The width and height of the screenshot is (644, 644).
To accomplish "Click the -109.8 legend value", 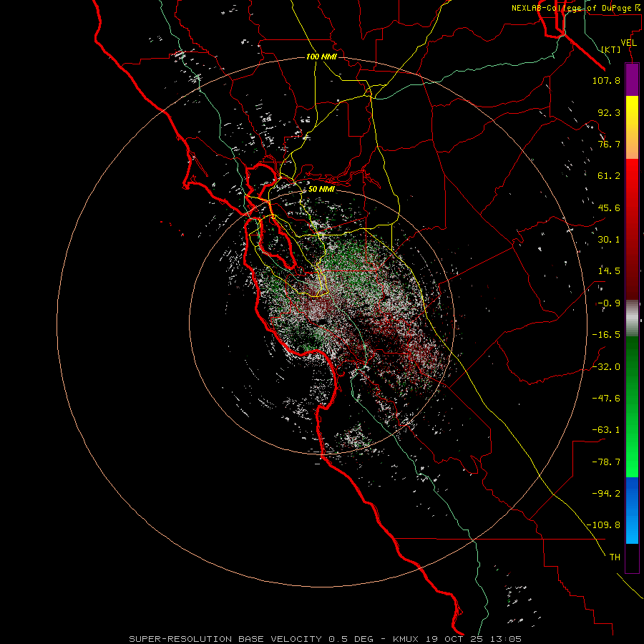I will (603, 525).
